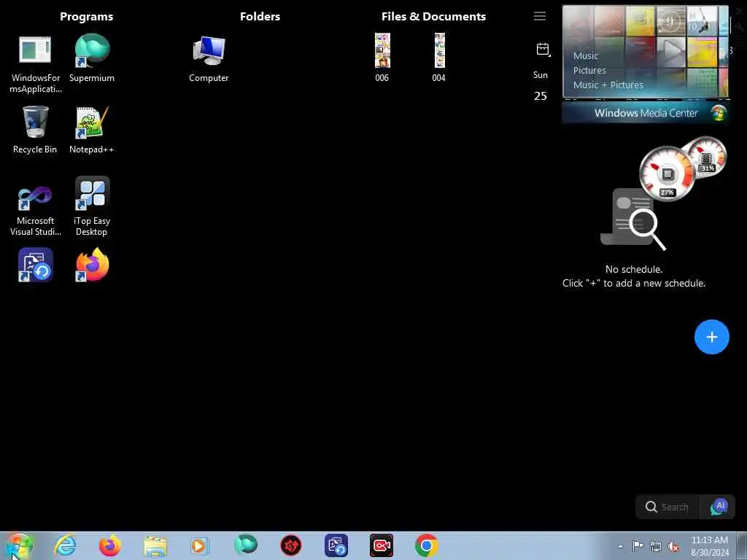
Task: Open Supermium from the taskbar
Action: [245, 545]
